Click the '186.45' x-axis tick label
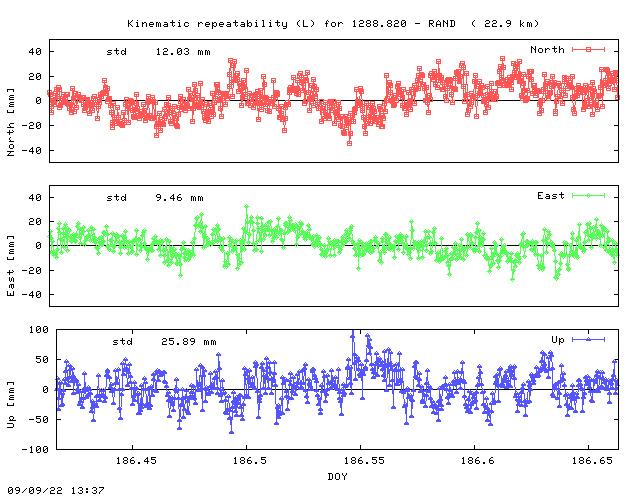This screenshot has height=496, width=640. pyautogui.click(x=136, y=460)
